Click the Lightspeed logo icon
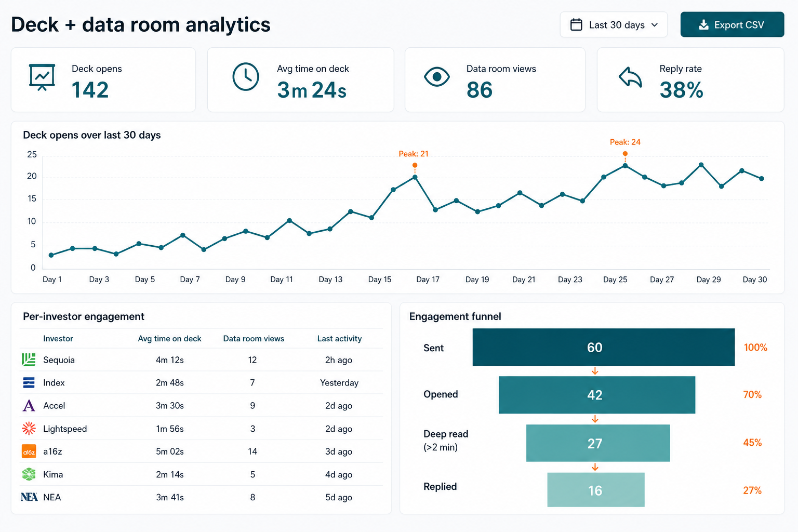Viewport: 798px width, 532px height. click(x=29, y=429)
